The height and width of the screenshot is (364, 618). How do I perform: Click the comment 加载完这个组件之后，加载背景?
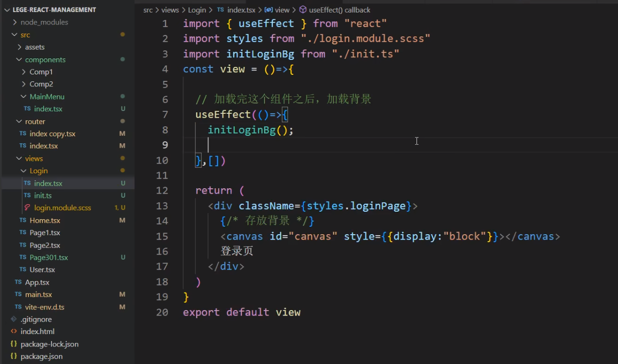[x=283, y=99]
